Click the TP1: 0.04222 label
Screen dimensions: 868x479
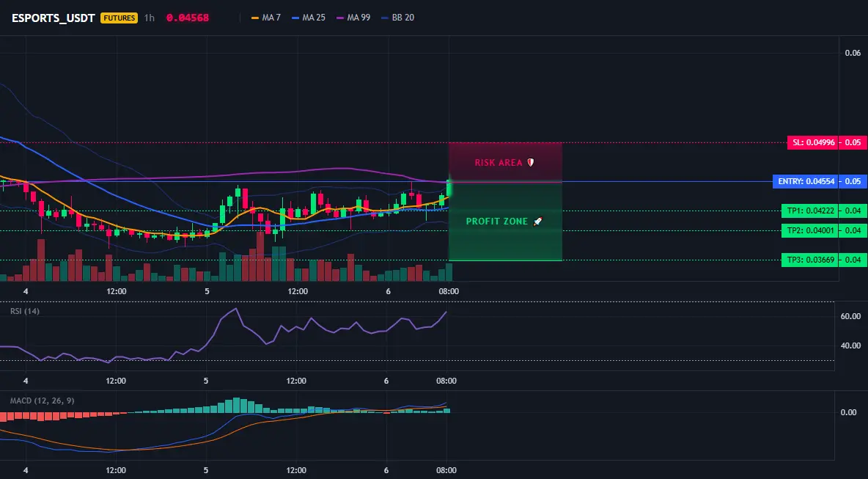pyautogui.click(x=810, y=211)
